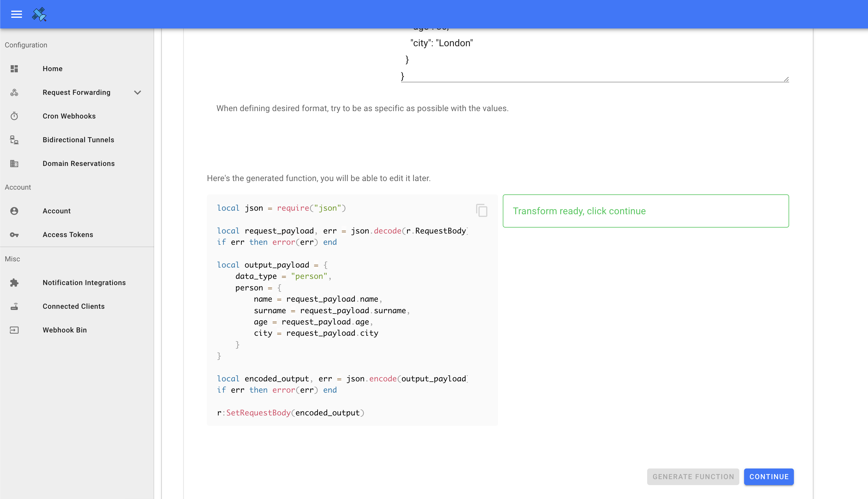The width and height of the screenshot is (868, 499).
Task: Copy generated function with clipboard icon
Action: (481, 210)
